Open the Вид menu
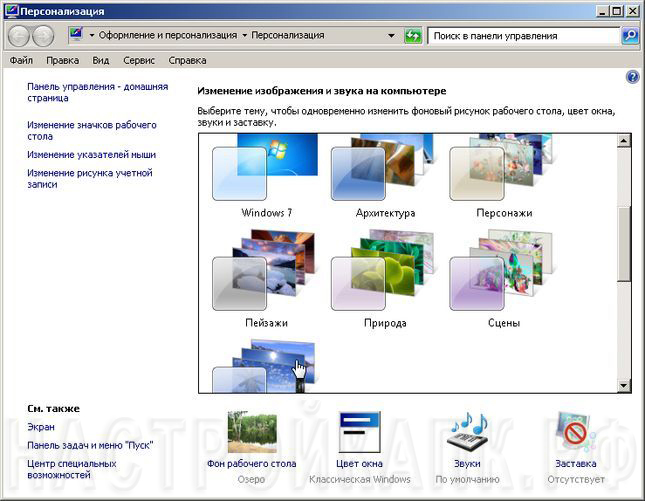 pos(101,60)
